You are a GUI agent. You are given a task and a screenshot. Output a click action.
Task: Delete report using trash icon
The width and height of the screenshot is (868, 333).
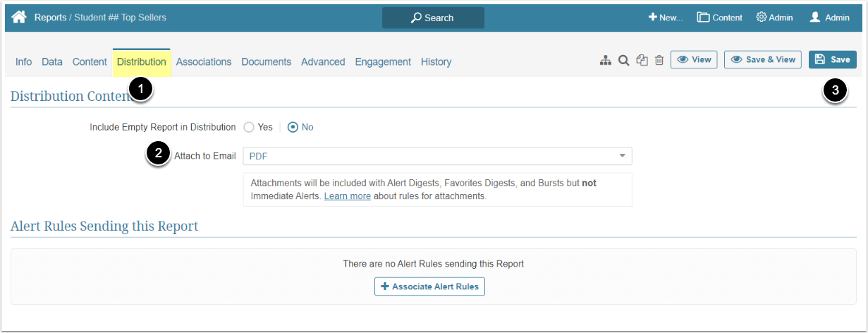point(659,61)
